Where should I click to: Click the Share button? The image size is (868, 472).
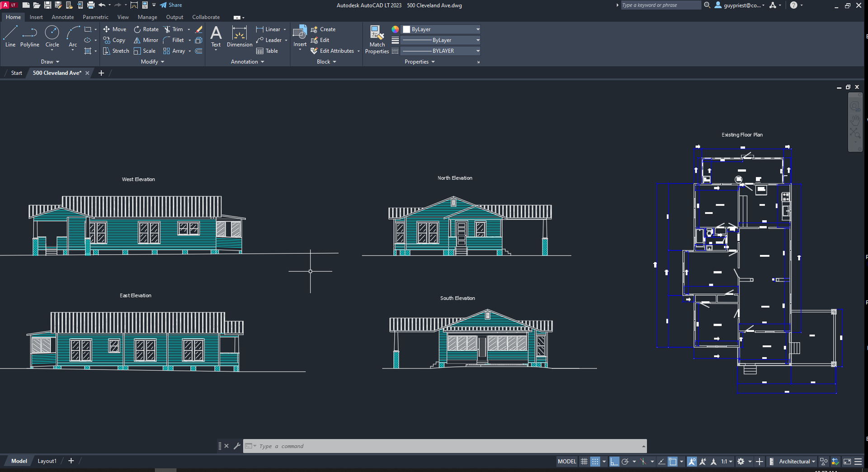pos(171,5)
